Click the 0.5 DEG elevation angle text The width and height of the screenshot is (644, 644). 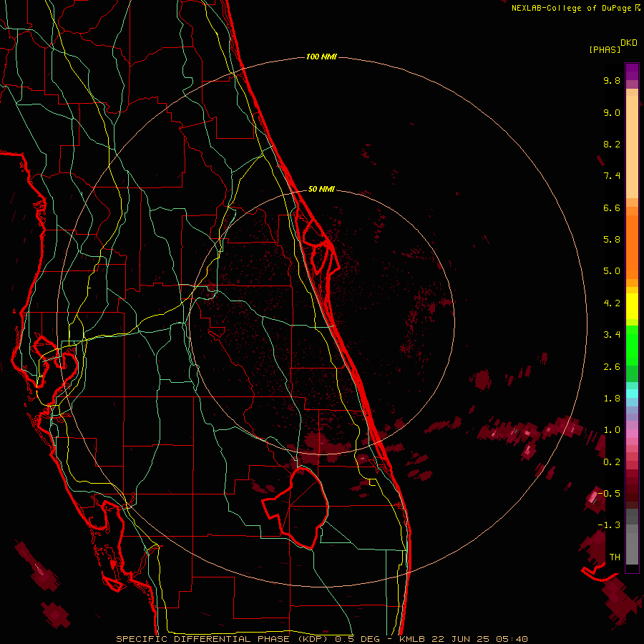pos(359,639)
